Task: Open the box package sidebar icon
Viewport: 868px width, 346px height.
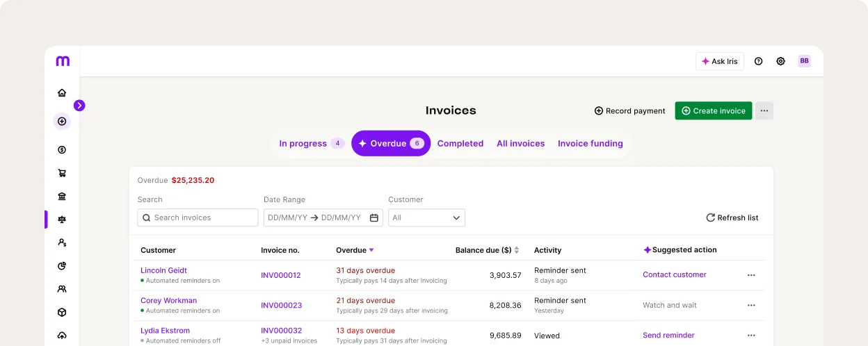Action: (x=62, y=312)
